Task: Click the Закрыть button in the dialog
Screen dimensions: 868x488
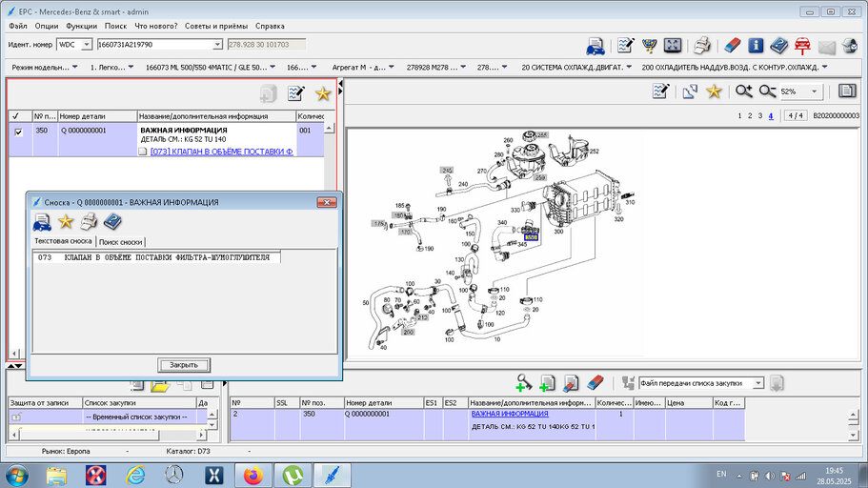Action: [x=184, y=365]
